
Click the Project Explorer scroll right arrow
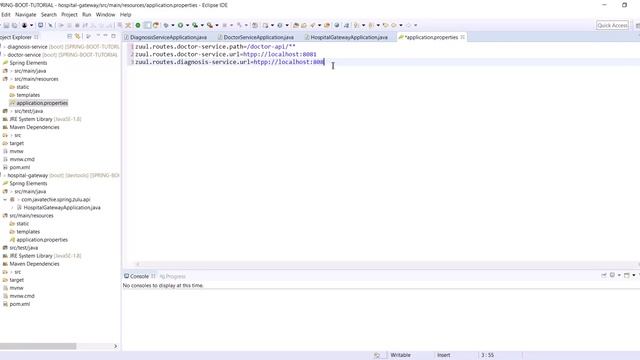pos(116,346)
